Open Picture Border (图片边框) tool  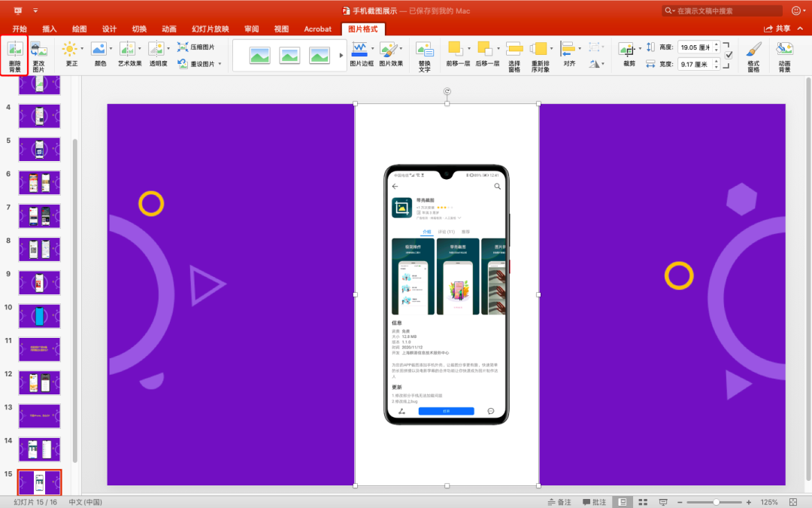[x=359, y=49]
